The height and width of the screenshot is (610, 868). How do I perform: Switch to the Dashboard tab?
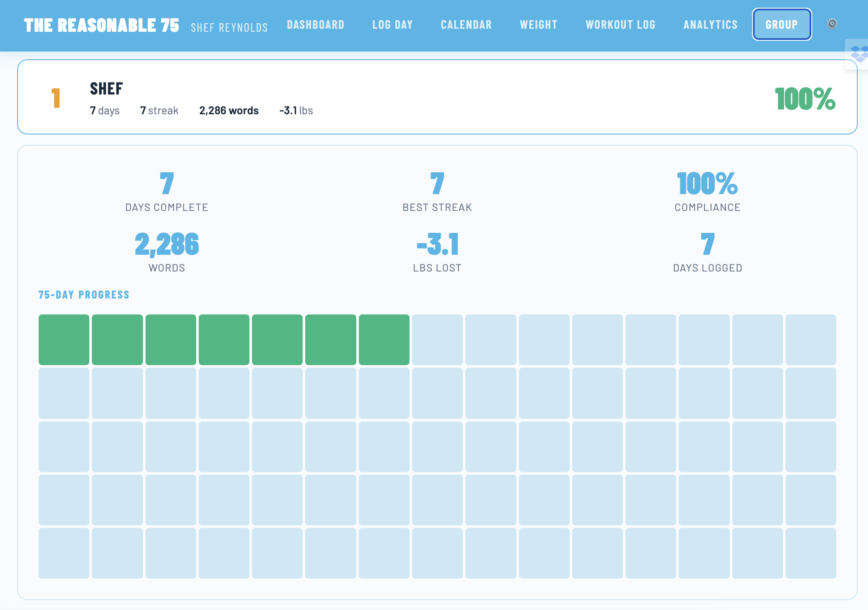click(316, 24)
